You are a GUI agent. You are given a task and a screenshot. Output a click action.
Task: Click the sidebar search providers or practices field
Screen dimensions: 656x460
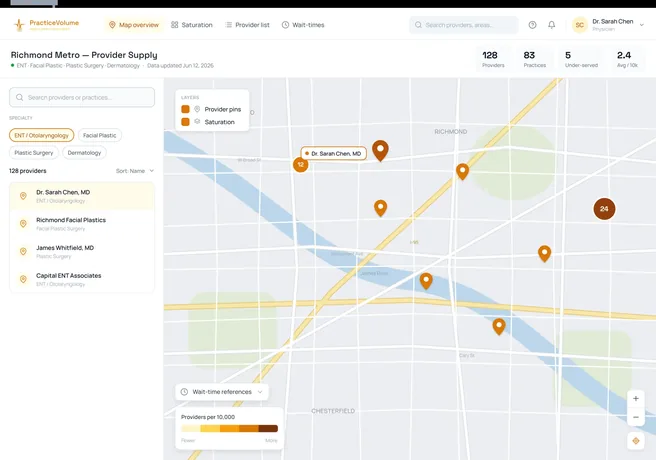click(x=82, y=97)
